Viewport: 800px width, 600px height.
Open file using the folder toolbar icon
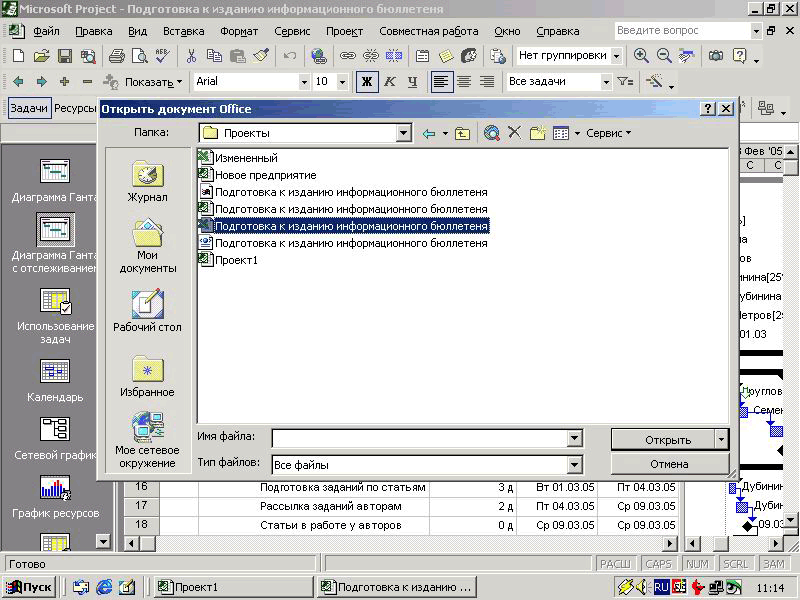click(x=41, y=56)
